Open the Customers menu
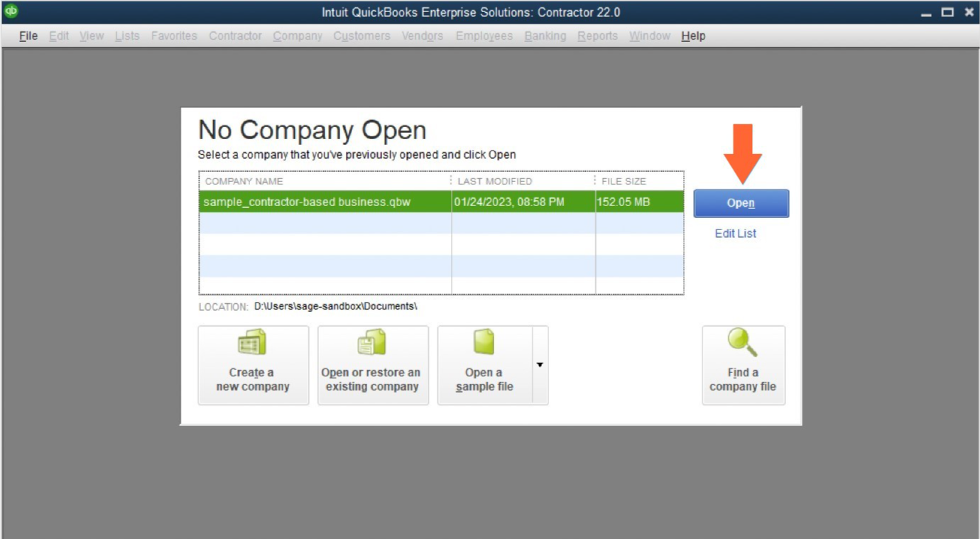980x539 pixels. (361, 36)
